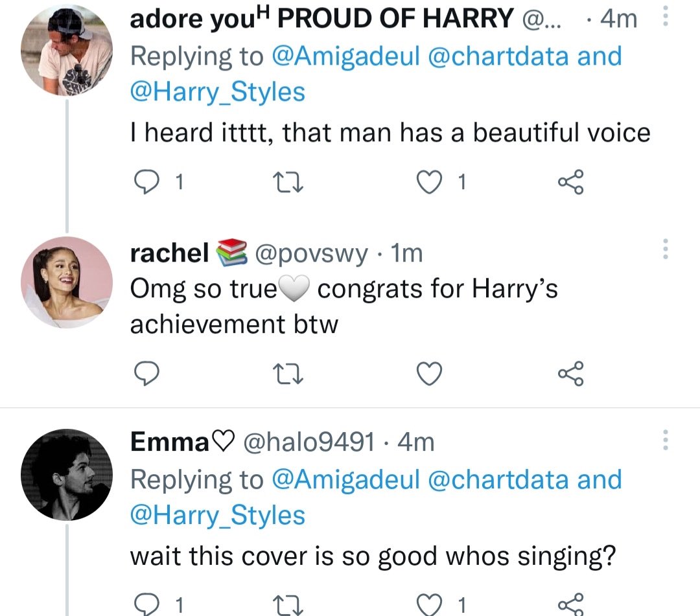Open @chartdata mention in adore you's reply

pyautogui.click(x=498, y=56)
